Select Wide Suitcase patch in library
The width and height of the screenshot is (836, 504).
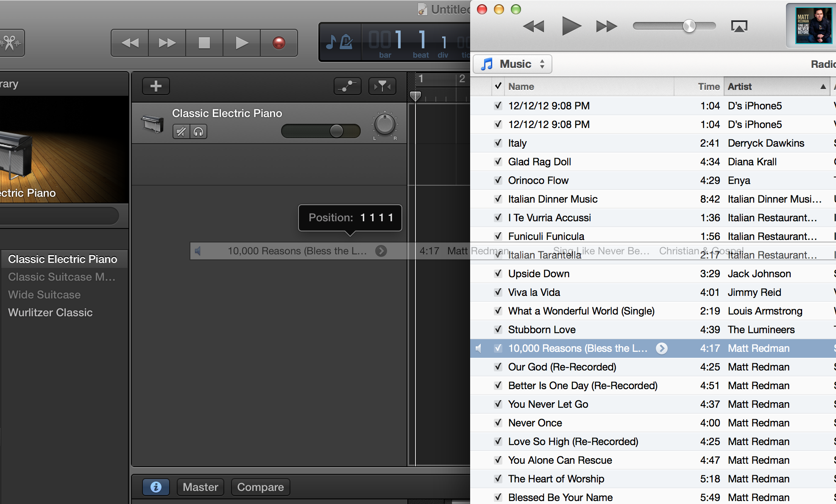pyautogui.click(x=64, y=295)
